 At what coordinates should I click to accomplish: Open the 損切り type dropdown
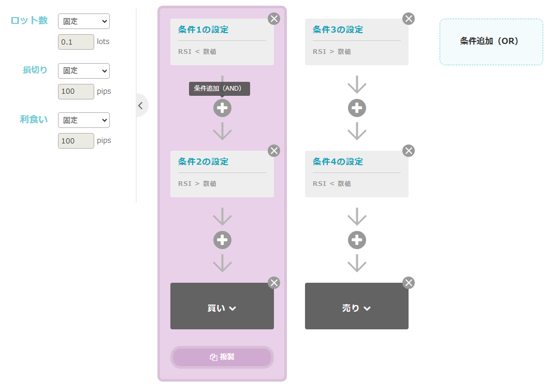[84, 70]
